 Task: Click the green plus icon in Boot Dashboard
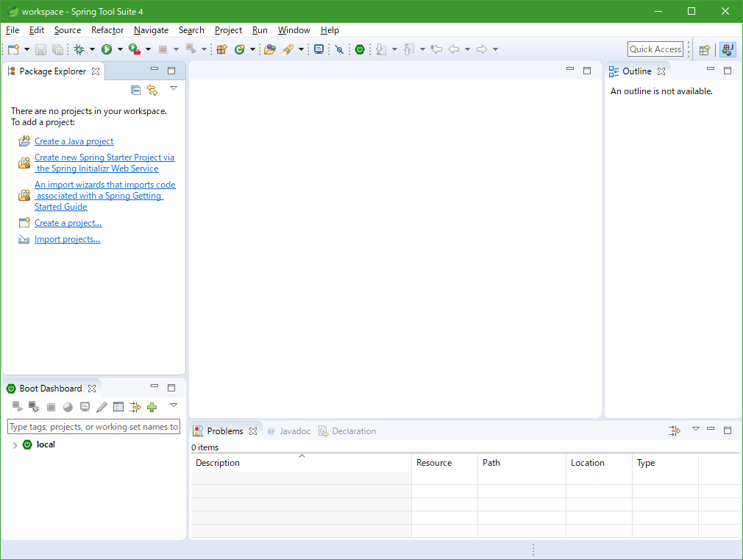click(x=152, y=407)
